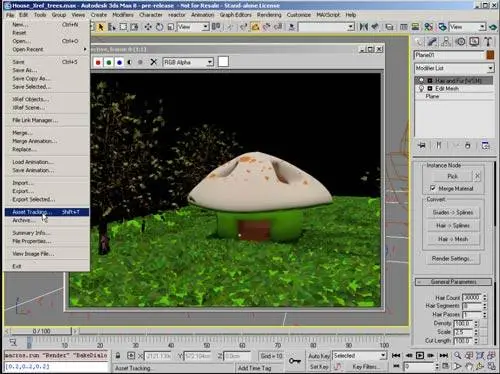500x374 pixels.
Task: Open the Hierarchy command panel tab
Action: 446,42
